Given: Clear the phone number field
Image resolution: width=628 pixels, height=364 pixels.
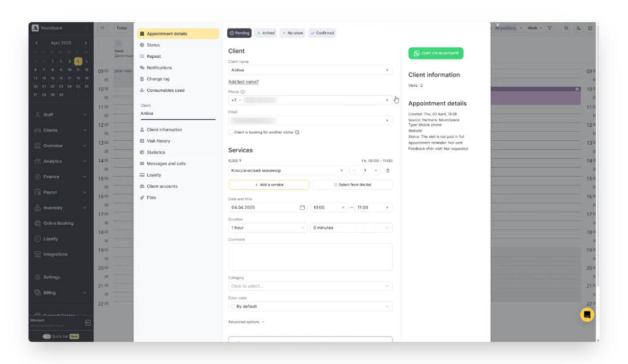Looking at the screenshot, I should coord(387,100).
